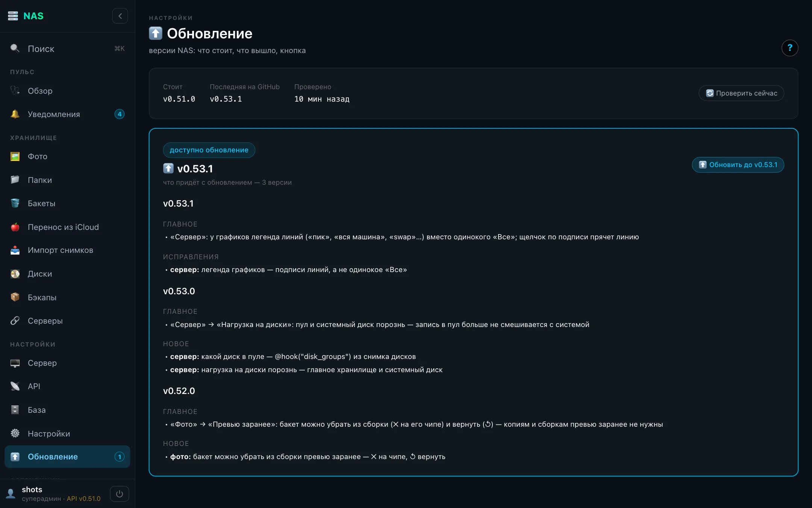Click the Бакеты bucket icon
Image resolution: width=812 pixels, height=508 pixels.
tap(15, 203)
